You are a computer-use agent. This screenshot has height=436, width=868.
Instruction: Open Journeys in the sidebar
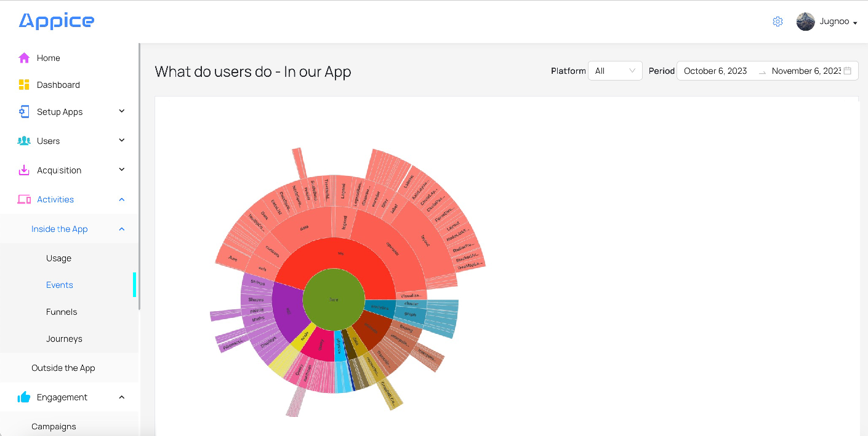click(x=64, y=339)
